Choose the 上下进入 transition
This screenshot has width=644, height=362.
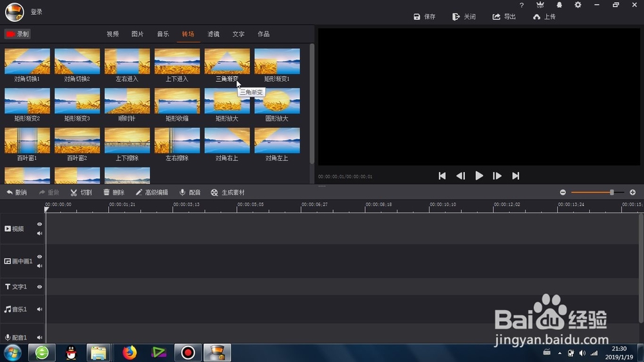click(177, 61)
